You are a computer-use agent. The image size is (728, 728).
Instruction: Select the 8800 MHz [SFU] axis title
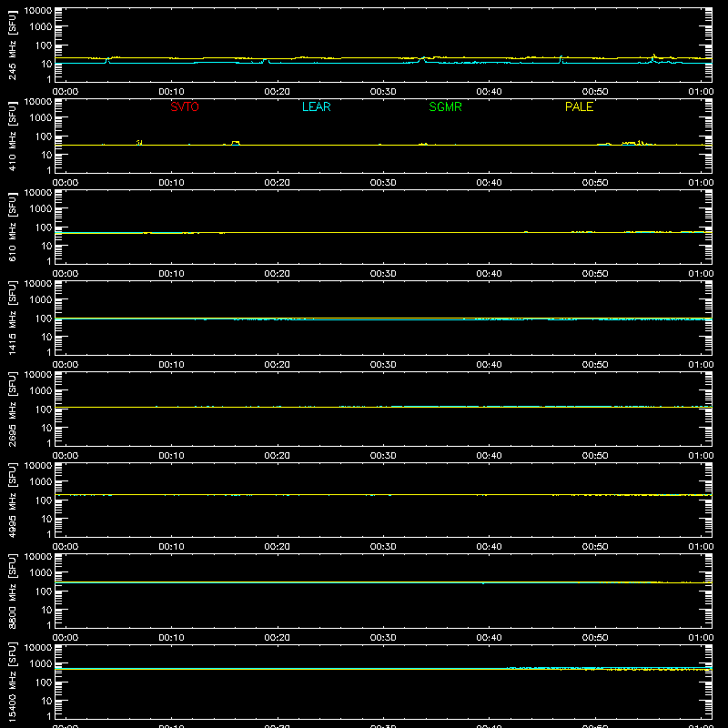pos(12,591)
